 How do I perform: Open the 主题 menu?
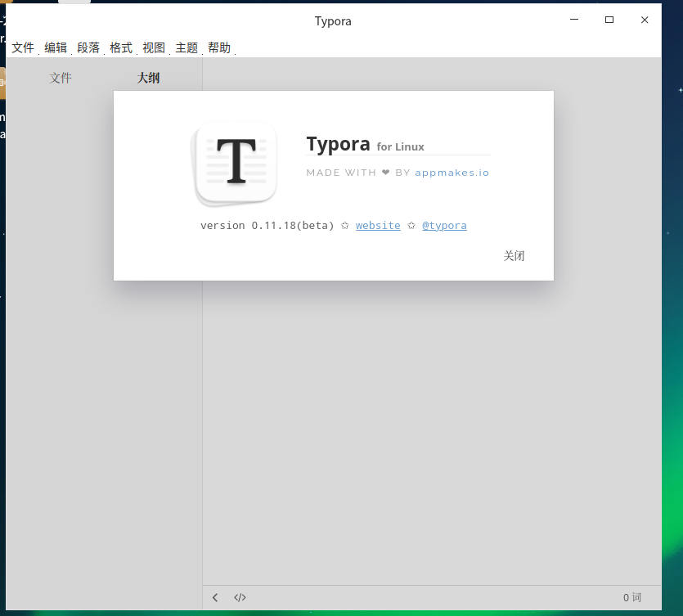[x=186, y=48]
